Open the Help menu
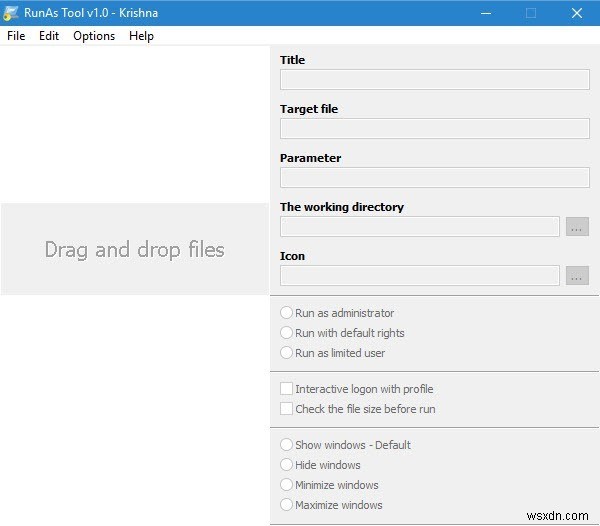The width and height of the screenshot is (600, 526). pos(141,36)
